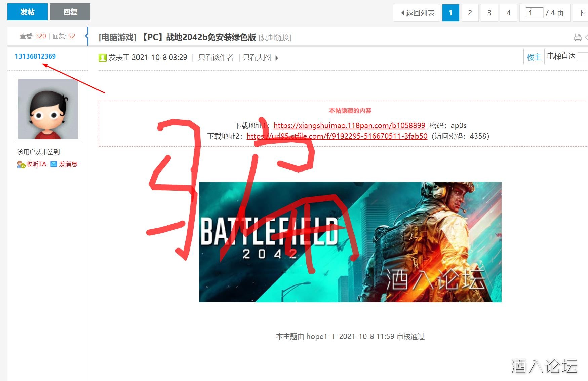Screen dimensions: 588x381
Task: Click the hope1 审核通过 moderation note
Action: (350, 337)
